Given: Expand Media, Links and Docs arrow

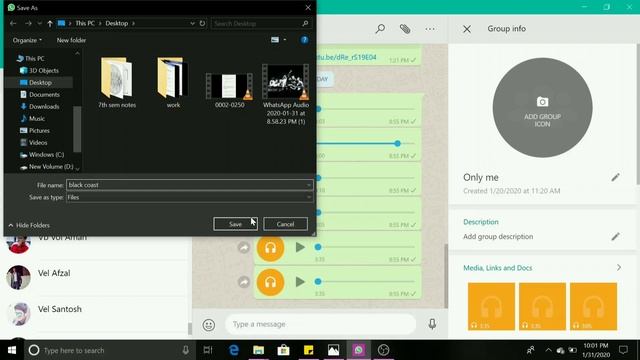Looking at the screenshot, I should [619, 268].
